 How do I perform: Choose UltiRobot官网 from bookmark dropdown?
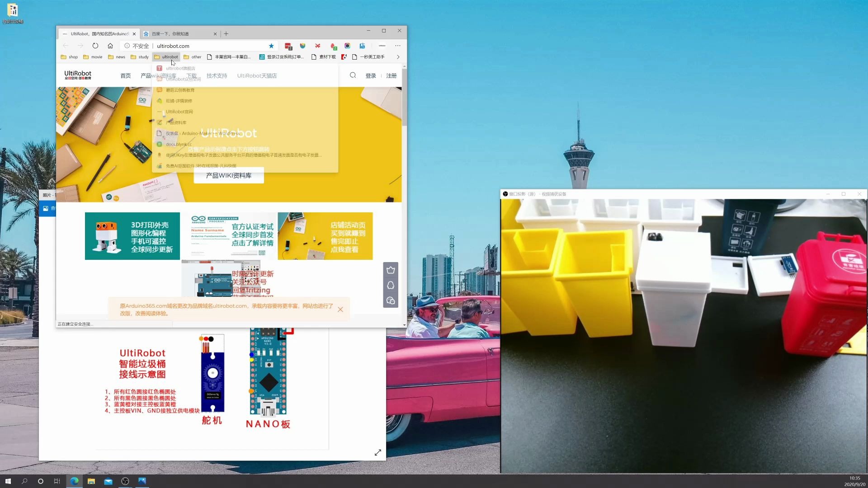click(245, 112)
